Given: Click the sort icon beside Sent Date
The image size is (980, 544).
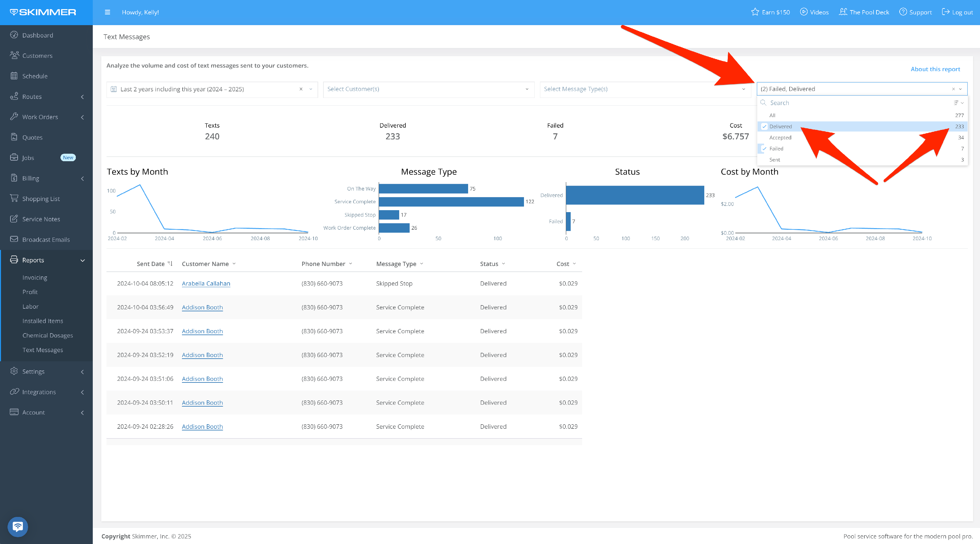Looking at the screenshot, I should click(x=170, y=263).
